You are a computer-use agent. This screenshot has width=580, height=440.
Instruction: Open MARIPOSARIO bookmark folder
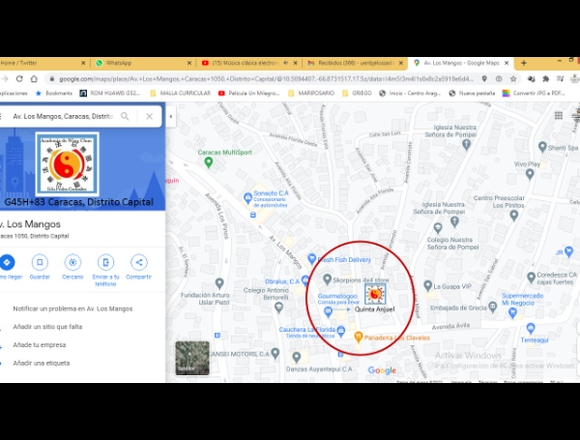click(311, 93)
